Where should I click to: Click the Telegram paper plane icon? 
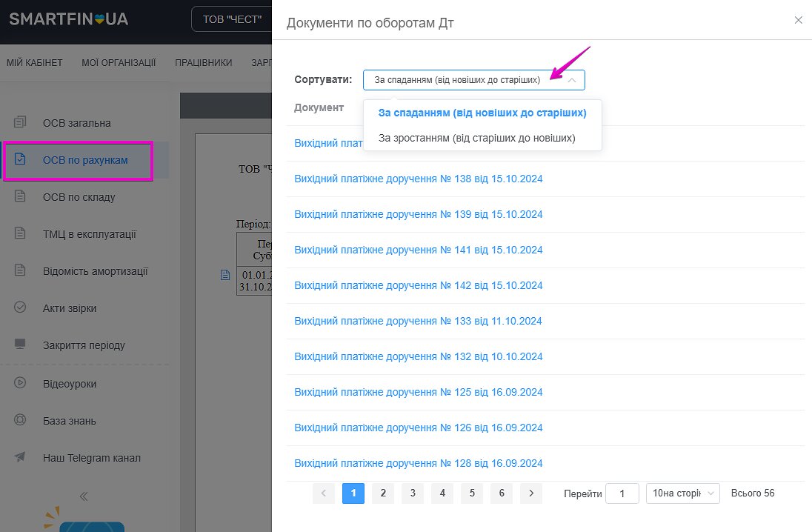(x=20, y=456)
